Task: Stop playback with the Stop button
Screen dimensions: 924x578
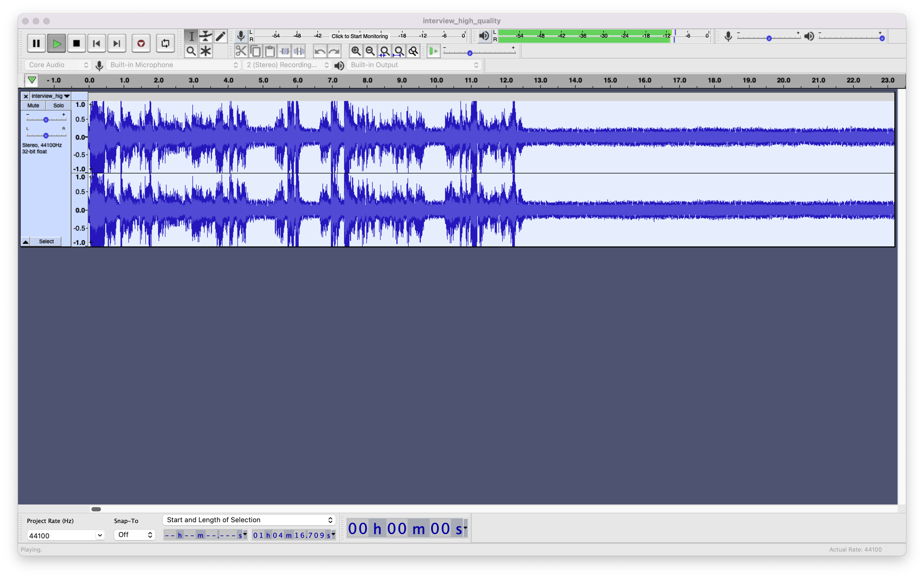Action: pos(76,43)
